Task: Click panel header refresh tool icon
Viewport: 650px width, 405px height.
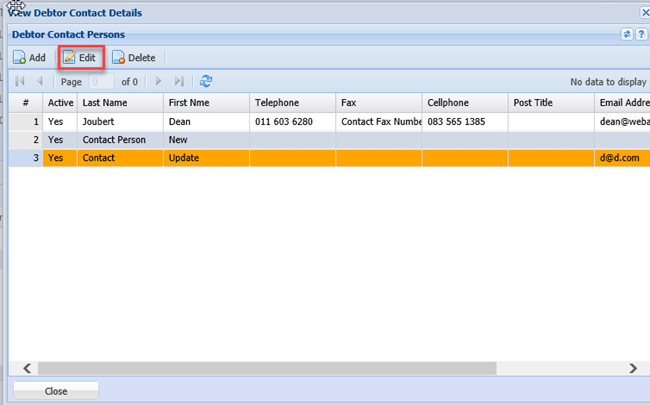Action: [x=627, y=34]
